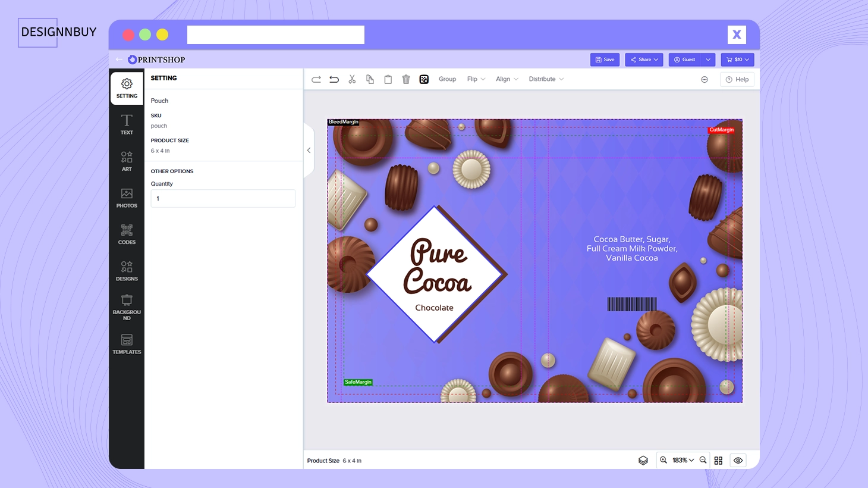868x488 pixels.
Task: Click the Save button
Action: pyautogui.click(x=605, y=60)
